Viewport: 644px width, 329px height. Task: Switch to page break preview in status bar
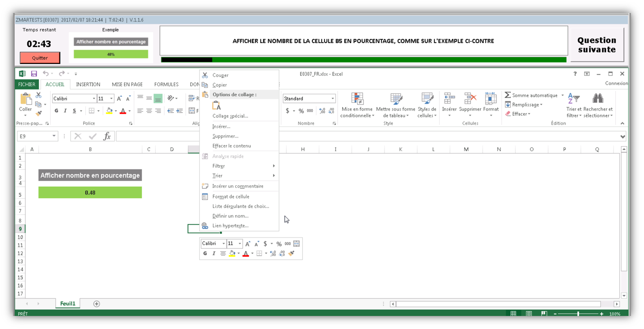tap(544, 314)
